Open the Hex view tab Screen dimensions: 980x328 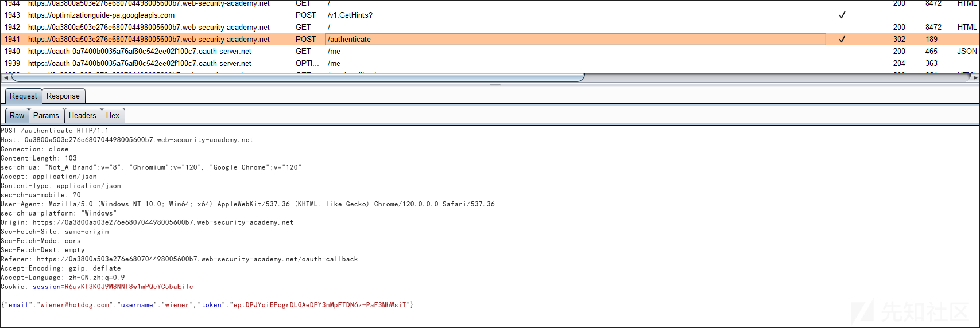[x=113, y=116]
